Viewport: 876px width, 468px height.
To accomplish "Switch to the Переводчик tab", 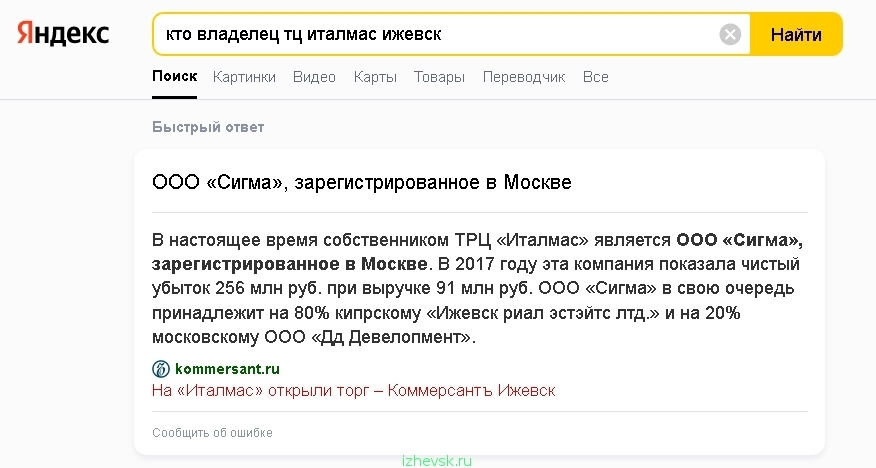I will (x=524, y=77).
